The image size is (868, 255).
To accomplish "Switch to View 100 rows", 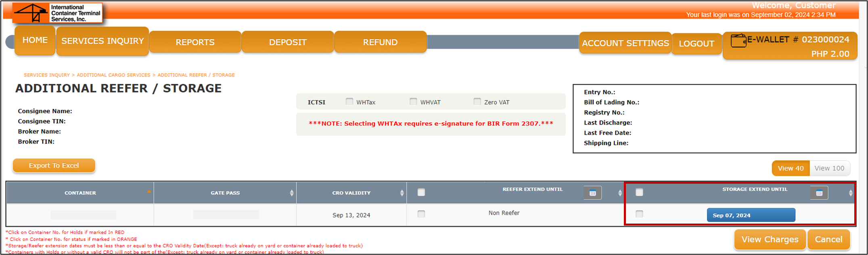I will pyautogui.click(x=829, y=168).
